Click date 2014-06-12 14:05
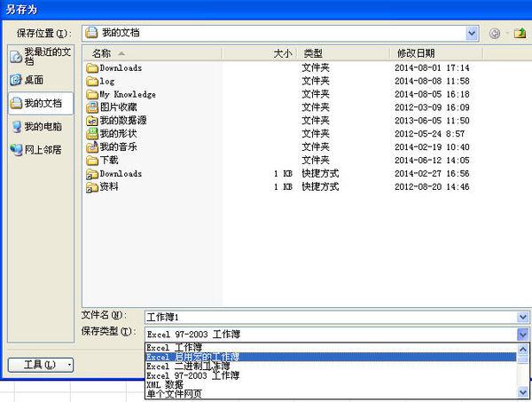Image resolution: width=532 pixels, height=402 pixels. [432, 161]
